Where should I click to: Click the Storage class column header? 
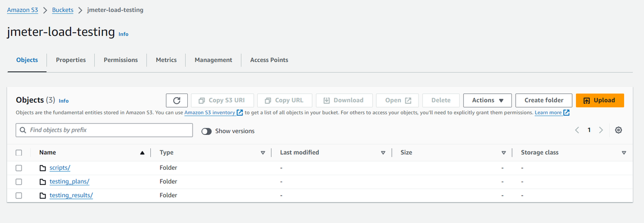(539, 153)
